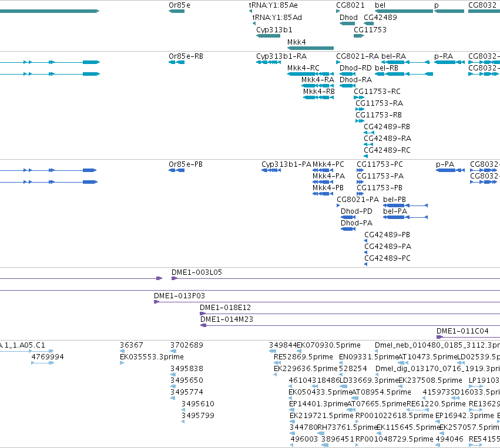Click the p-PA protein label

pyautogui.click(x=445, y=164)
